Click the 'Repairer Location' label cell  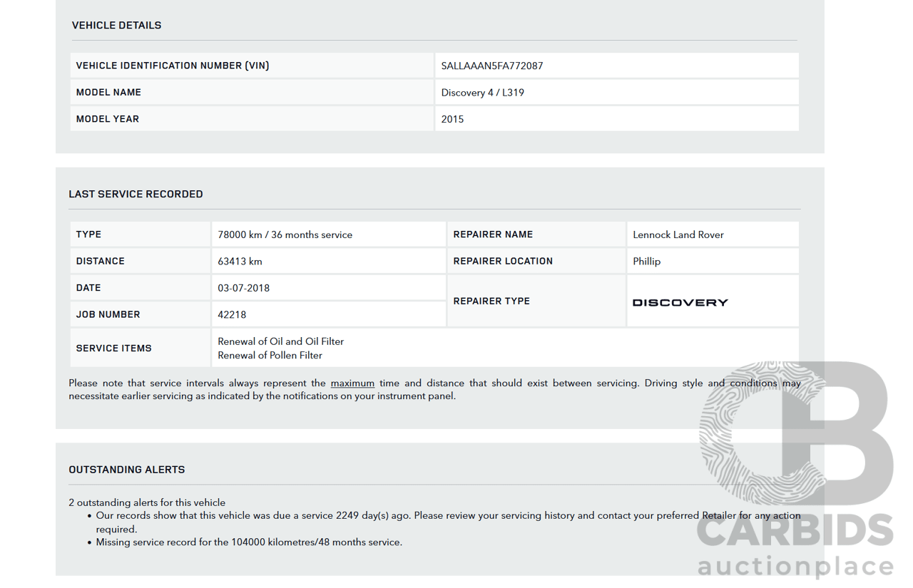point(536,261)
